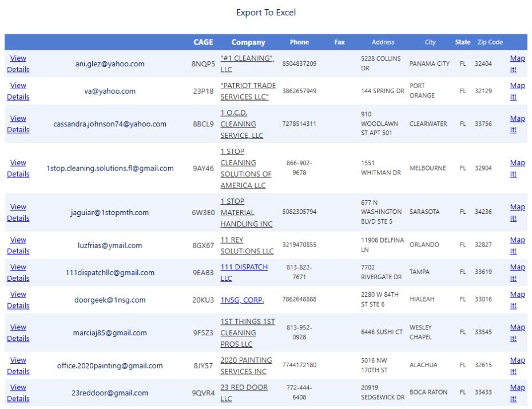This screenshot has width=532, height=409.
Task: Click Map It! for Melbourne row
Action: point(517,168)
